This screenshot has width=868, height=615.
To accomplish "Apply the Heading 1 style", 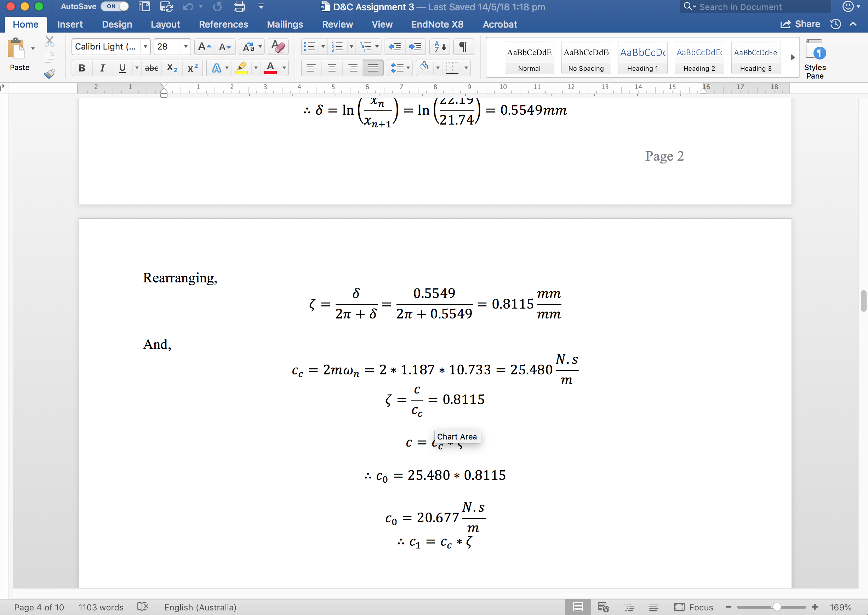I will point(642,58).
